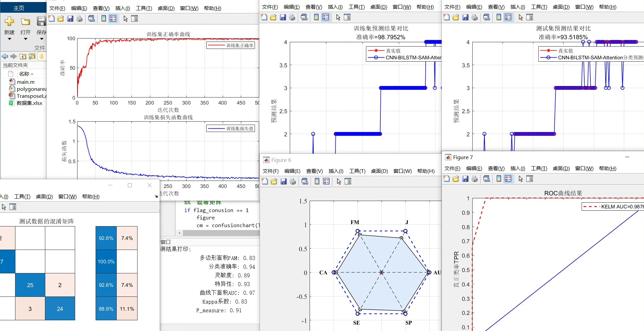644x331 pixels.
Task: Click Open File icon in 训练集预测结果对比 figure
Action: [273, 17]
